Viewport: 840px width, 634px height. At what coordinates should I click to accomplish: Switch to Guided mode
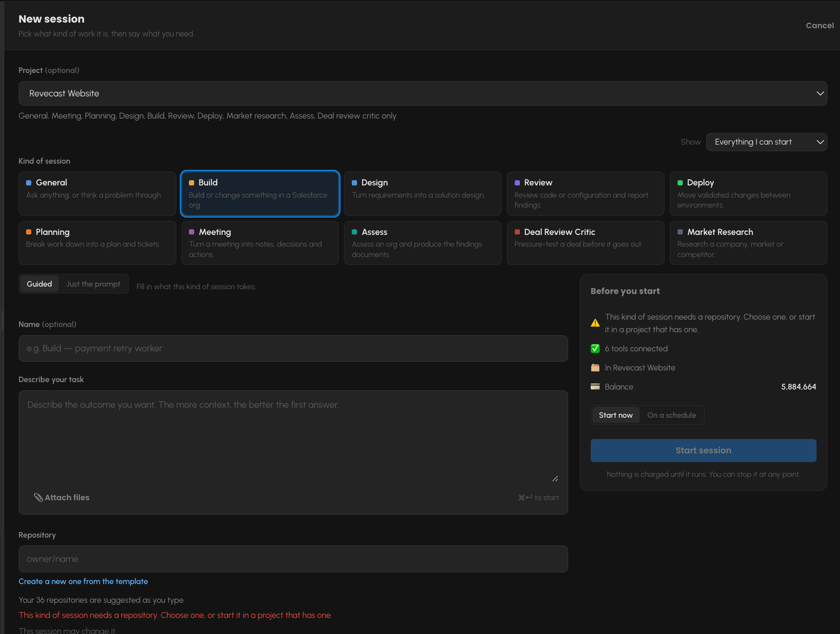point(40,284)
